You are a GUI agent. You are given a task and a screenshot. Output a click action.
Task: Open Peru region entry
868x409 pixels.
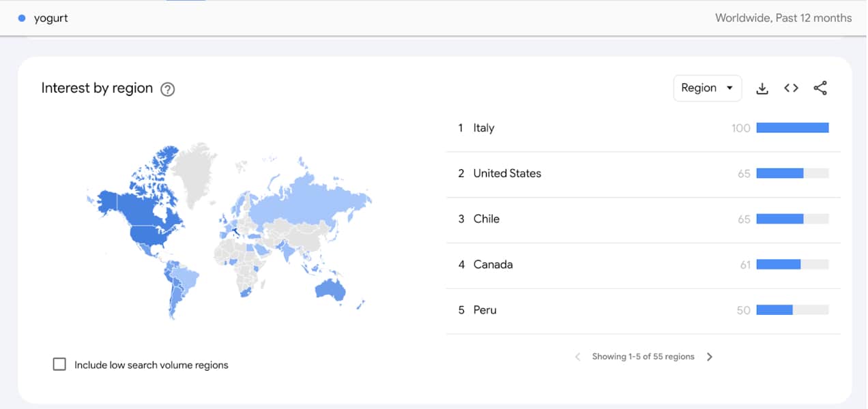pyautogui.click(x=485, y=310)
